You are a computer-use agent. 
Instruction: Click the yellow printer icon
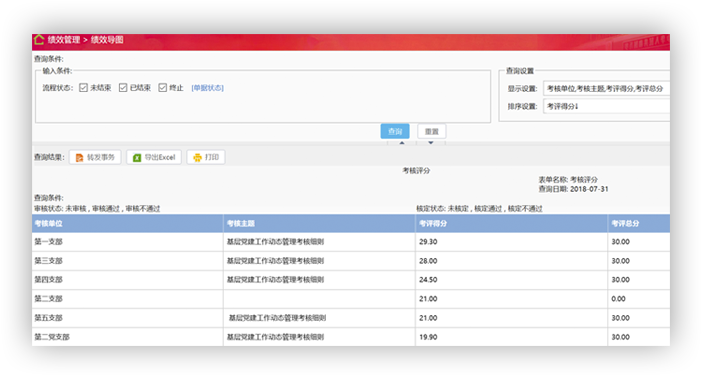[x=197, y=158]
